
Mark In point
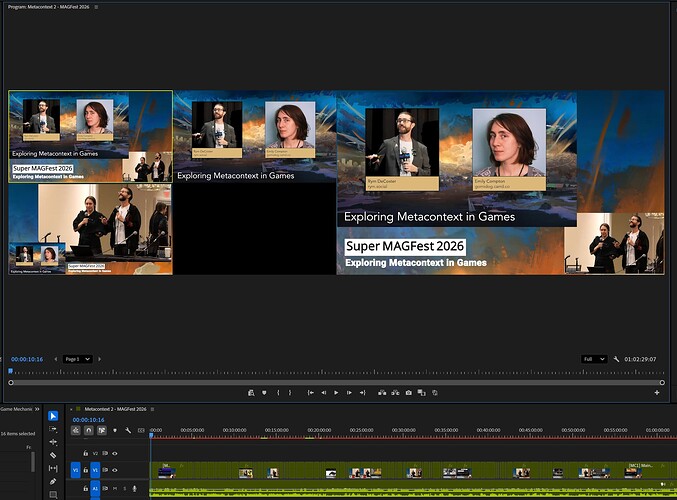click(278, 393)
